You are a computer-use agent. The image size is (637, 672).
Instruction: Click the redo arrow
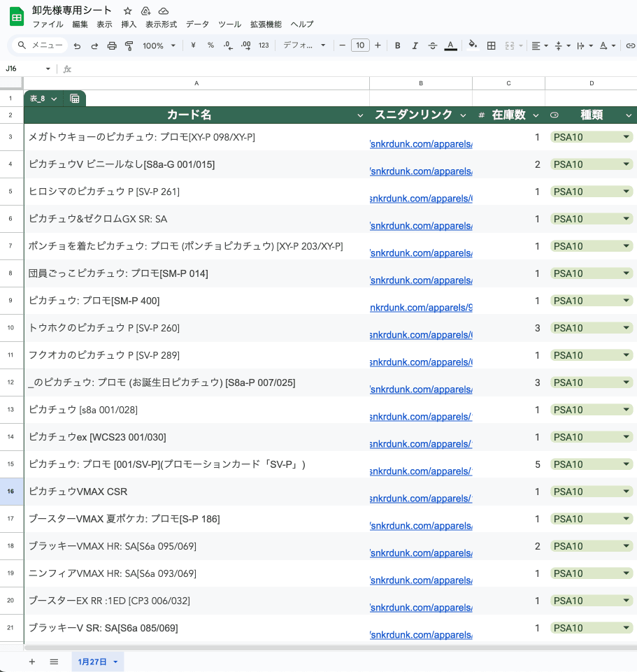point(94,45)
